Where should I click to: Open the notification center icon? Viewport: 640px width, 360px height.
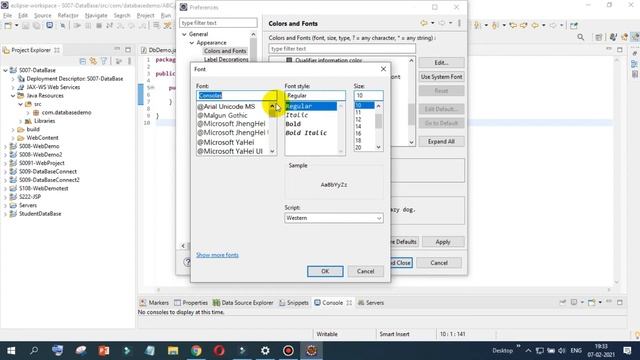click(x=627, y=351)
